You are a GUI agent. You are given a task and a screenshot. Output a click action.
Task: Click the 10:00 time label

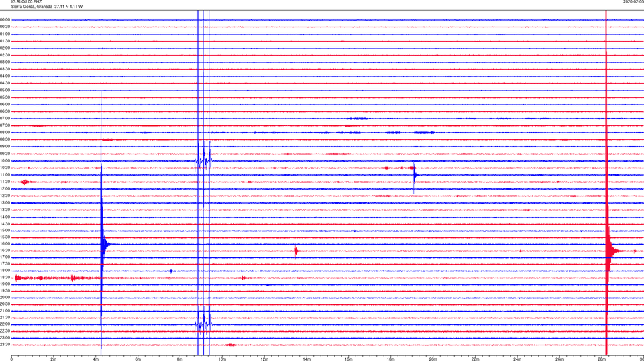click(5, 160)
